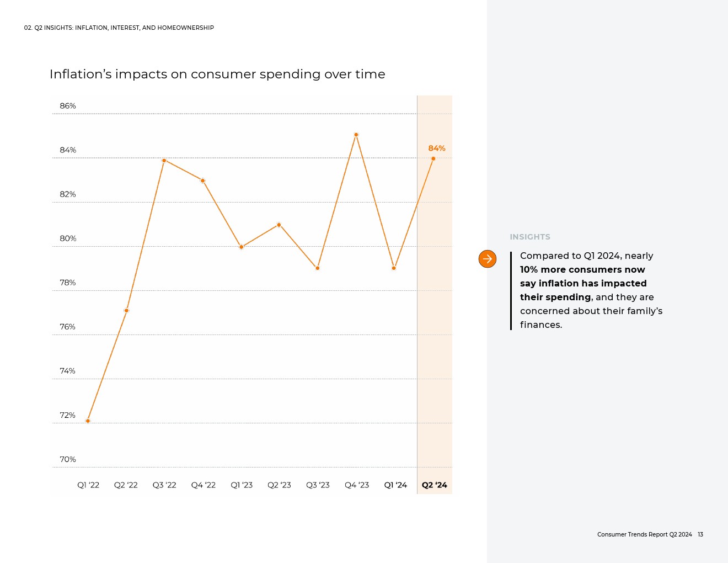Image resolution: width=728 pixels, height=563 pixels.
Task: Click the 86% y-axis label
Action: [x=68, y=106]
